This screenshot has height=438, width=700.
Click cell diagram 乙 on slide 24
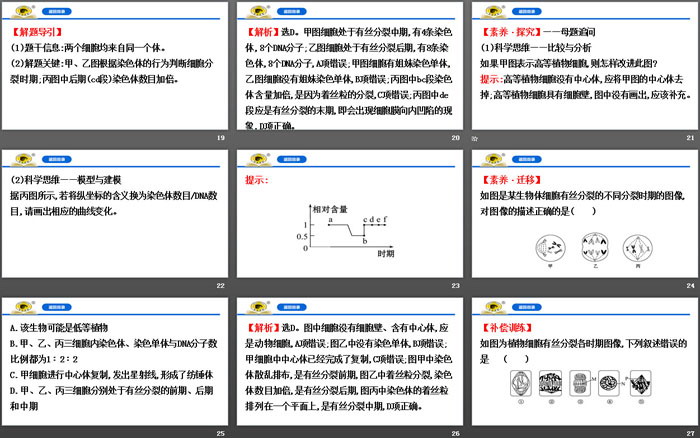[x=595, y=247]
